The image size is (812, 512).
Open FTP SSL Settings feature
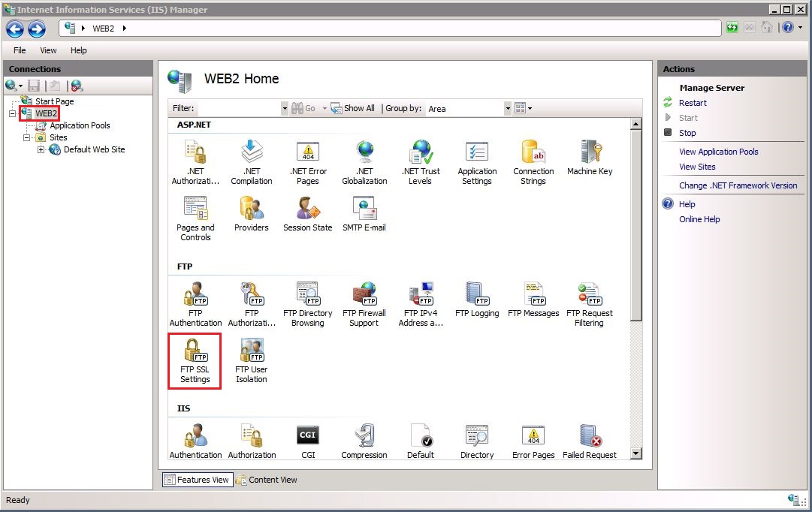[x=195, y=361]
